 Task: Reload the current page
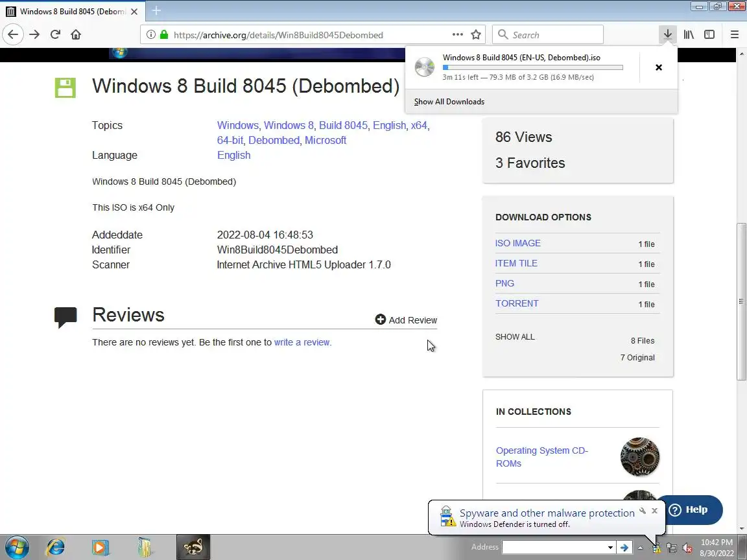click(55, 35)
